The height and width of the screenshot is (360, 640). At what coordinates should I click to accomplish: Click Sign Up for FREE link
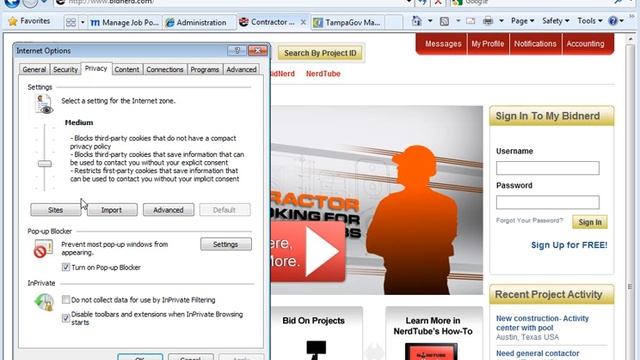pyautogui.click(x=569, y=245)
